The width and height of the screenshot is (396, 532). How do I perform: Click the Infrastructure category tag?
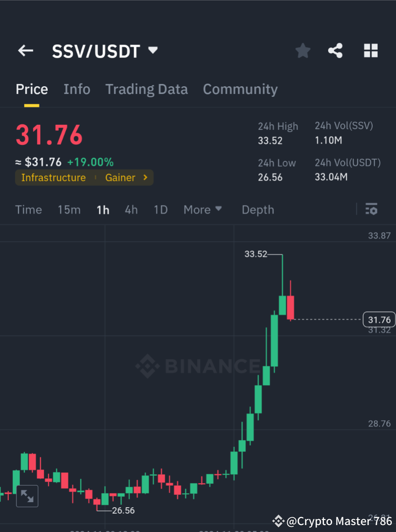coord(54,177)
